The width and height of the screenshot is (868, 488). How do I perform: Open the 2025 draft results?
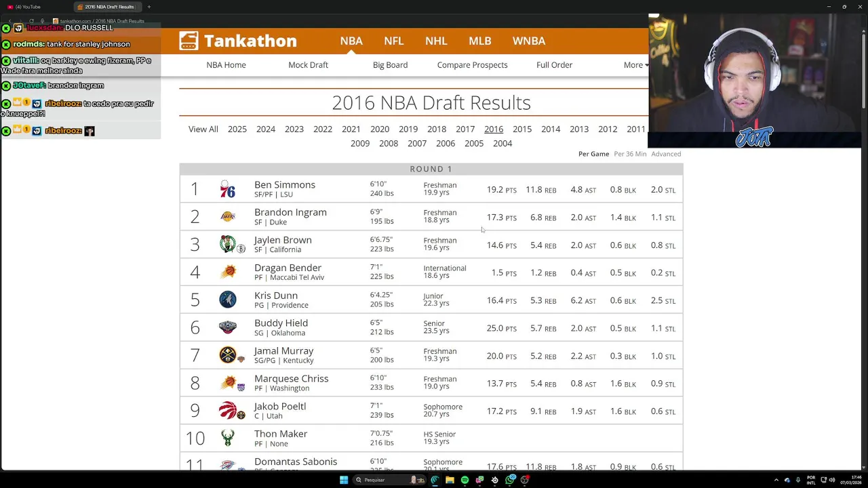[237, 129]
